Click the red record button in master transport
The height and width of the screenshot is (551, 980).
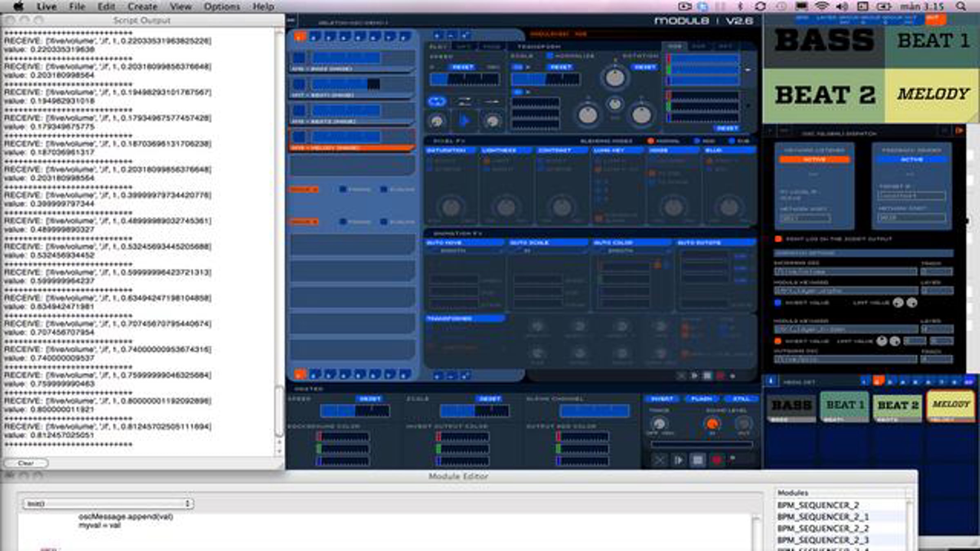[717, 460]
